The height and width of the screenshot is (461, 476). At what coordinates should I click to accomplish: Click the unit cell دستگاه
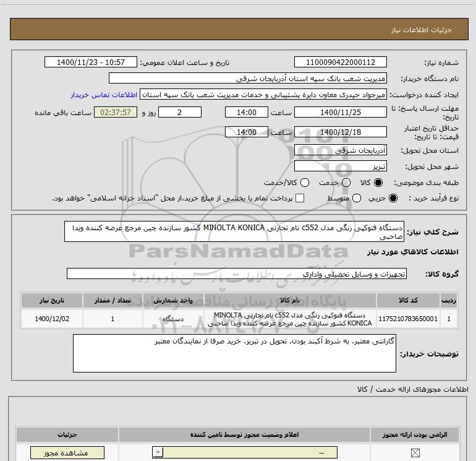173,319
